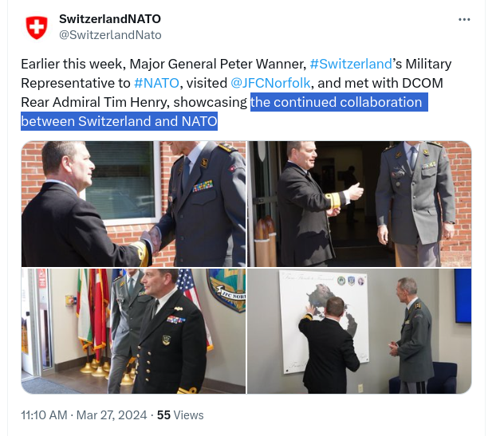
Task: Click the JFC Norfolk emblem in photo
Action: click(227, 290)
